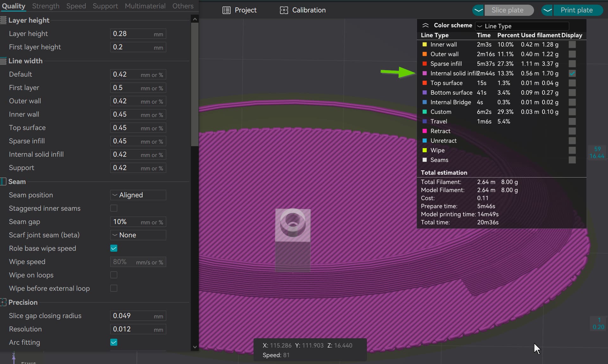Open the Calibration menu

[x=303, y=10]
